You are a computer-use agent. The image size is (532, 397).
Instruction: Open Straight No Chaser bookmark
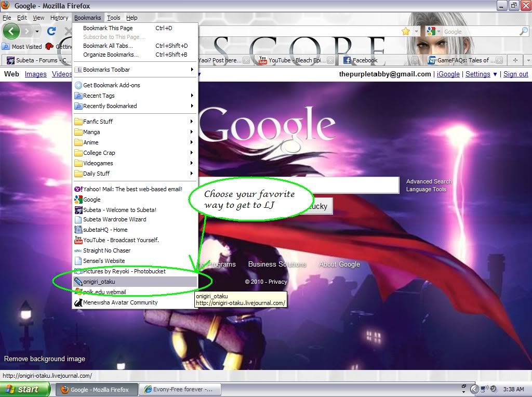tap(135, 250)
